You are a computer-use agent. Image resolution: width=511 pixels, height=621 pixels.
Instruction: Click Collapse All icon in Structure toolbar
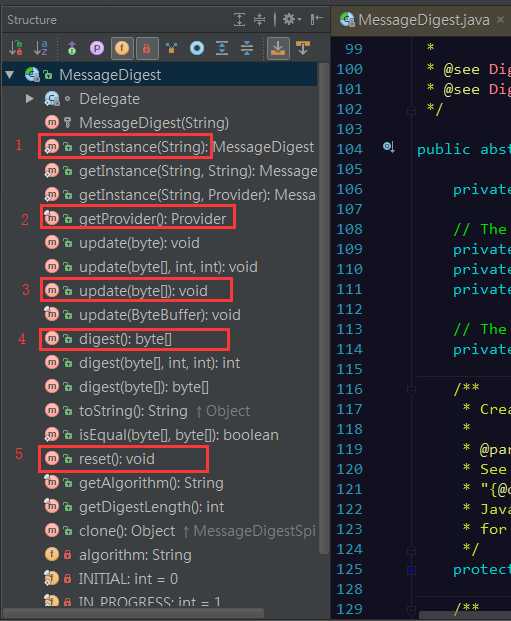pos(247,48)
